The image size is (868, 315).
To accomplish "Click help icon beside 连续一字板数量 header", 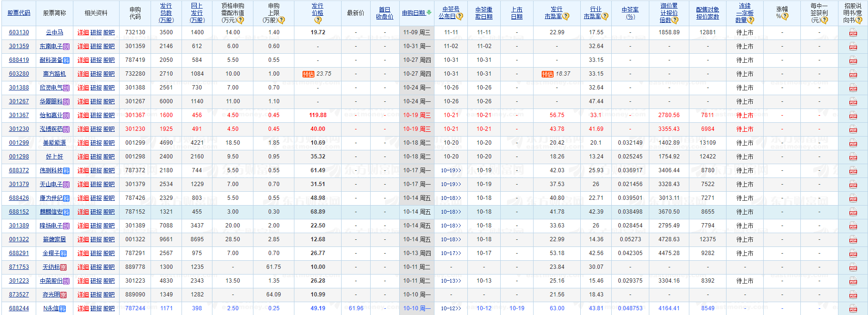I will (751, 20).
